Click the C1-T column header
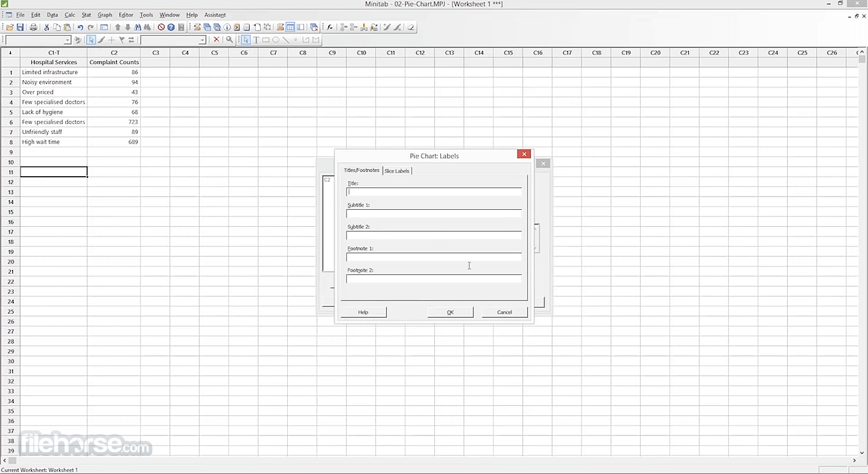The image size is (868, 474). (54, 52)
